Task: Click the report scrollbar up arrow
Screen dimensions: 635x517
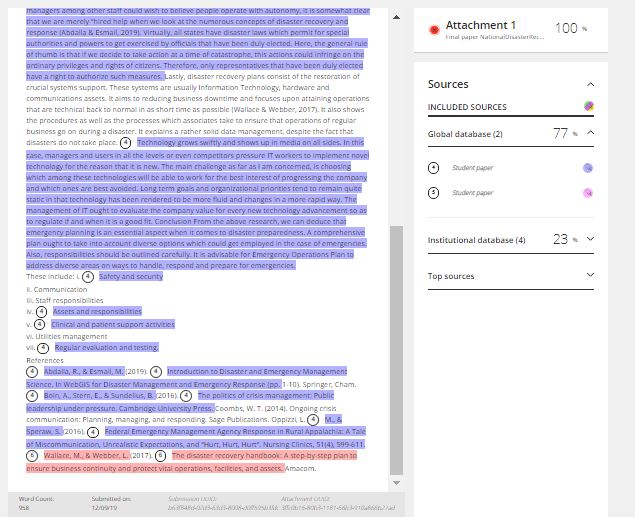Action: click(x=396, y=17)
